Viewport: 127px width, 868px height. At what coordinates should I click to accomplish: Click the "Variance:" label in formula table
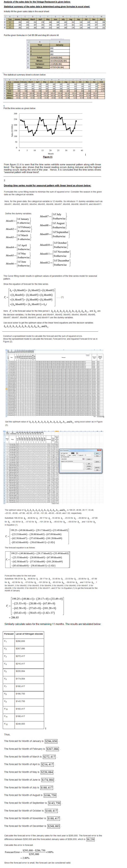(x=40, y=64)
